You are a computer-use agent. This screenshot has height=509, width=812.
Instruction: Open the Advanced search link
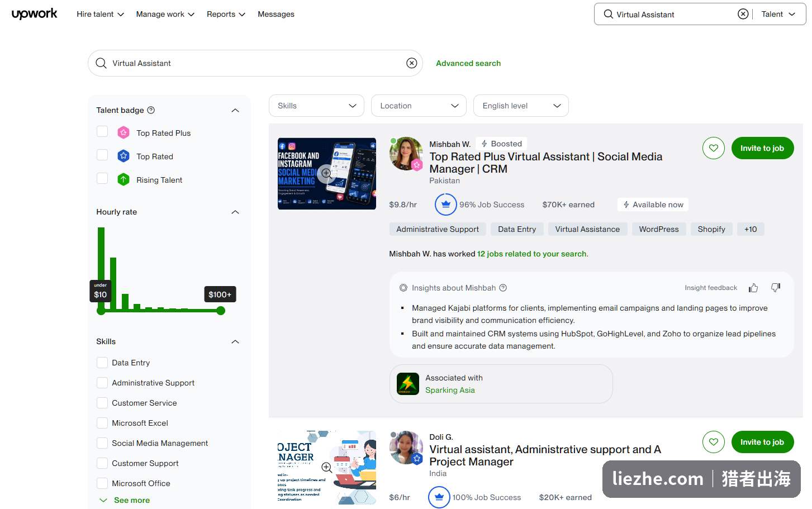coord(468,63)
